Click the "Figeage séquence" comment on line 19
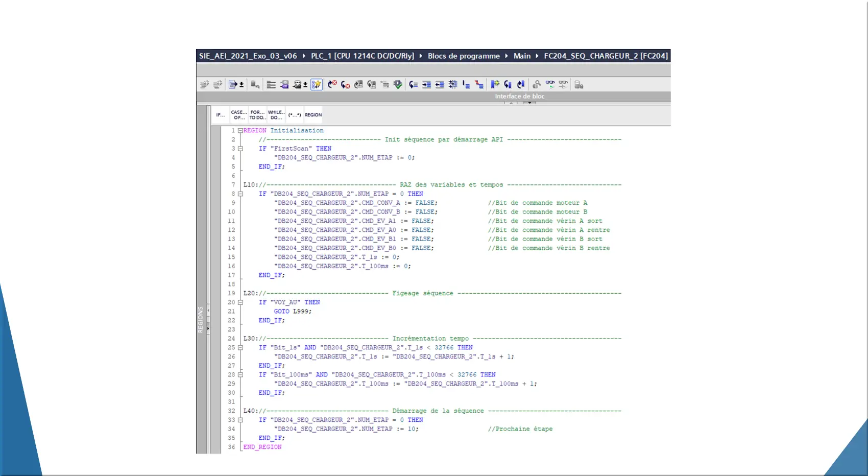The height and width of the screenshot is (476, 868). click(x=423, y=293)
